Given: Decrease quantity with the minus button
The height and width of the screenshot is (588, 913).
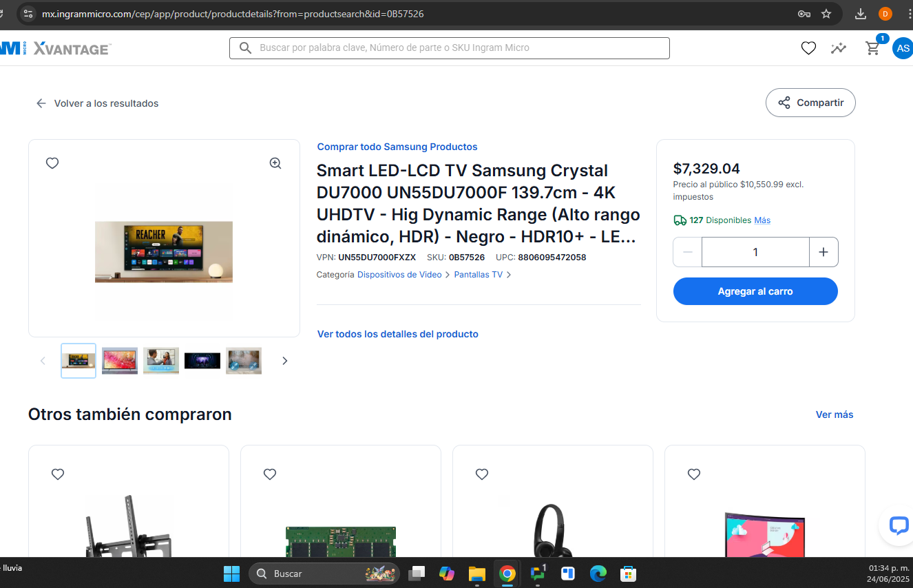Looking at the screenshot, I should (x=687, y=252).
